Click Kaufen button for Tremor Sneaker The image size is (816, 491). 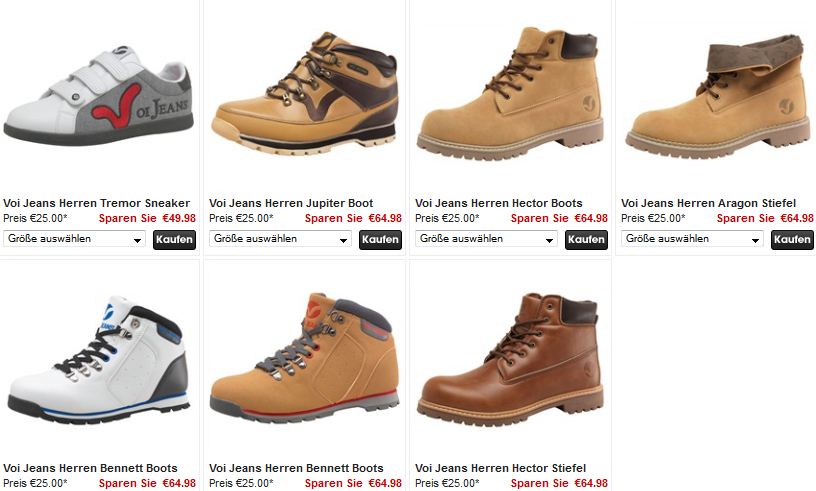(174, 240)
